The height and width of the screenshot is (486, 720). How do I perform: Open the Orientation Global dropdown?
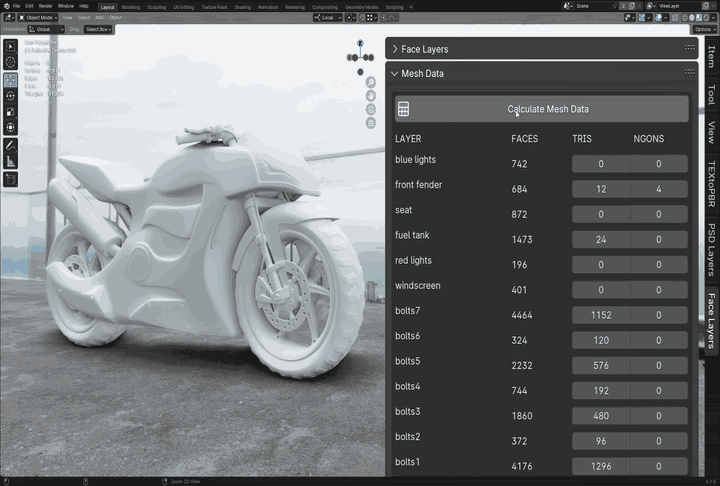click(x=46, y=29)
